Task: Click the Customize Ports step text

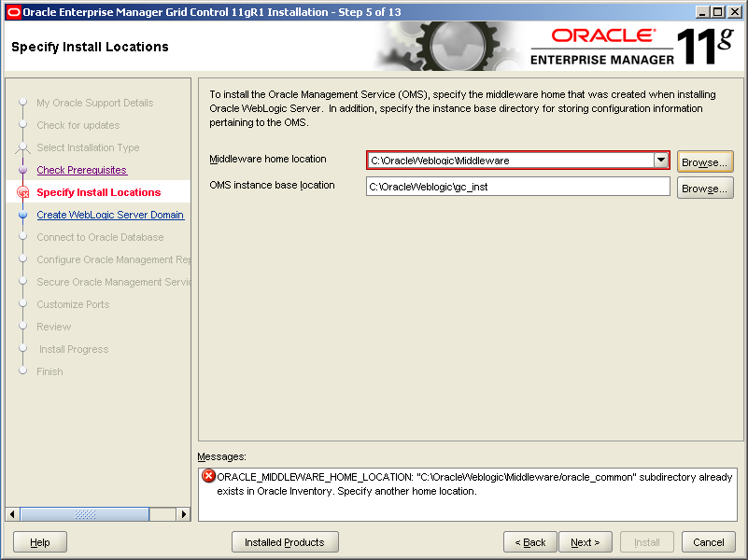Action: coord(73,304)
